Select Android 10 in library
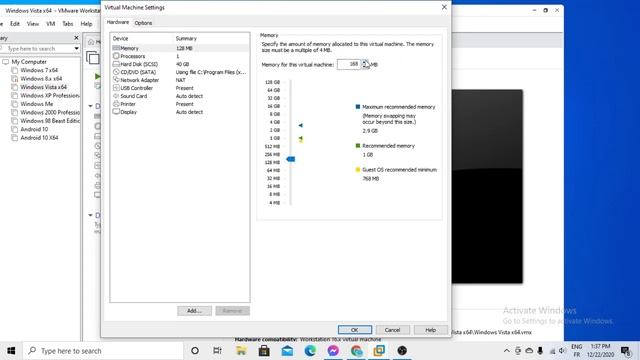The width and height of the screenshot is (640, 360). [34, 129]
